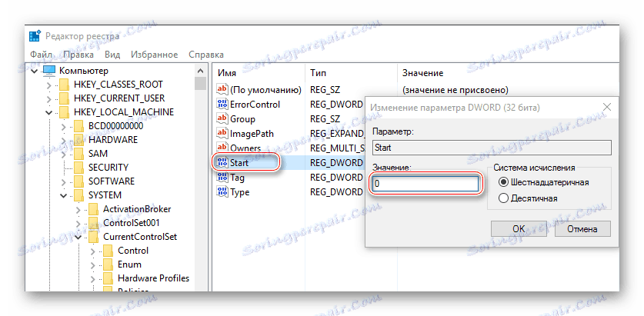Open the Избранное menu
This screenshot has height=316, width=644.
coord(155,55)
